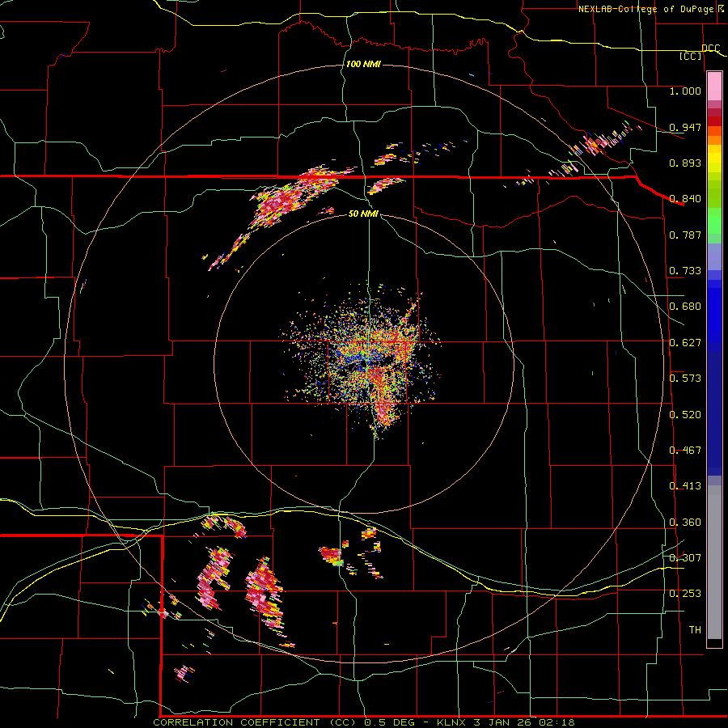
Task: Click the 0.733 color scale value
Action: (x=685, y=271)
